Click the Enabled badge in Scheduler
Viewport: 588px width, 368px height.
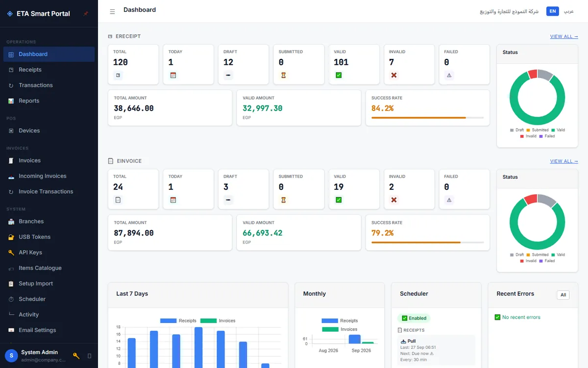[x=414, y=318]
